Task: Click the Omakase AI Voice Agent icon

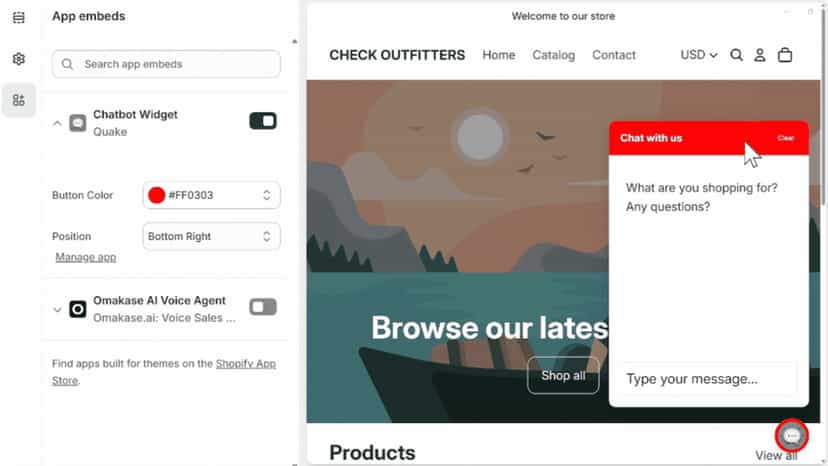Action: tap(78, 309)
